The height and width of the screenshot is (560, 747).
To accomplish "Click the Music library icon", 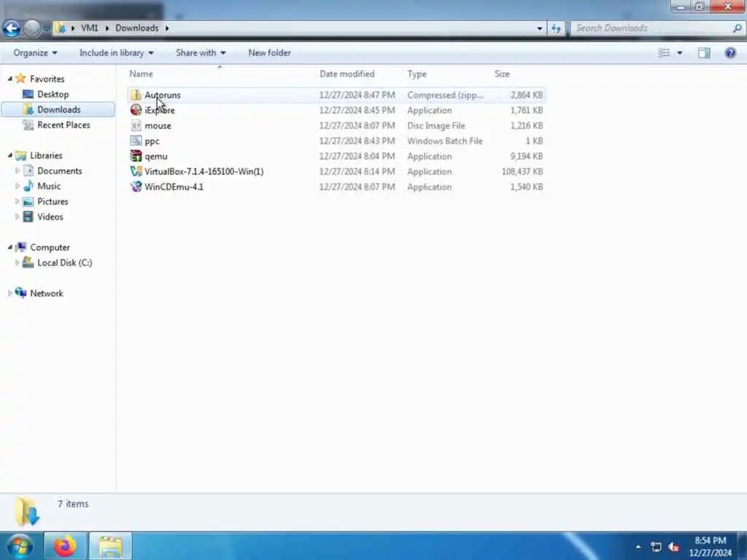I will [28, 186].
